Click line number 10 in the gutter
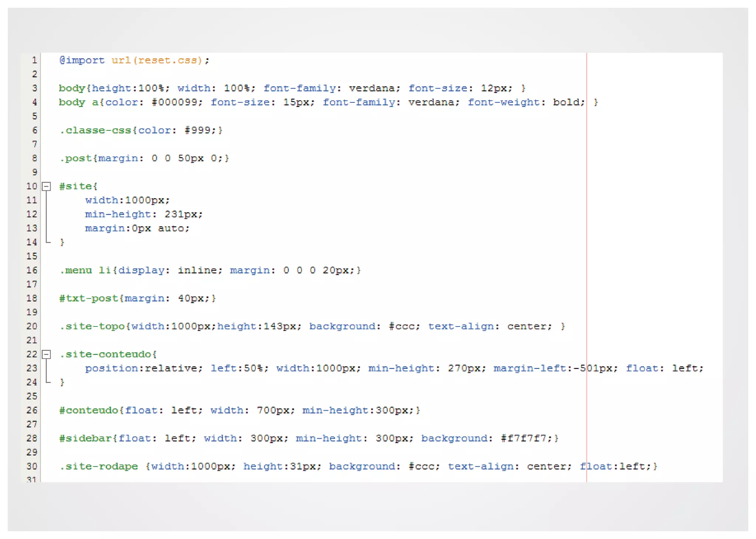This screenshot has width=756, height=539. [32, 186]
